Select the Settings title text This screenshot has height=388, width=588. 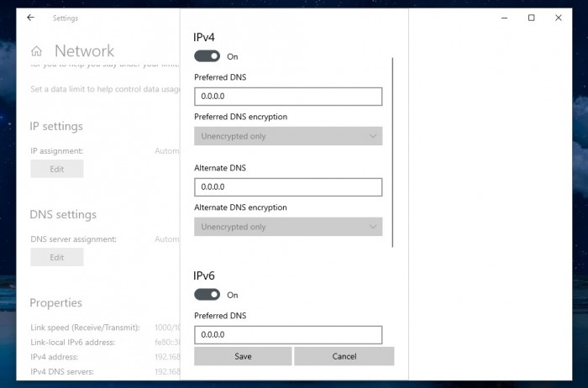[66, 18]
